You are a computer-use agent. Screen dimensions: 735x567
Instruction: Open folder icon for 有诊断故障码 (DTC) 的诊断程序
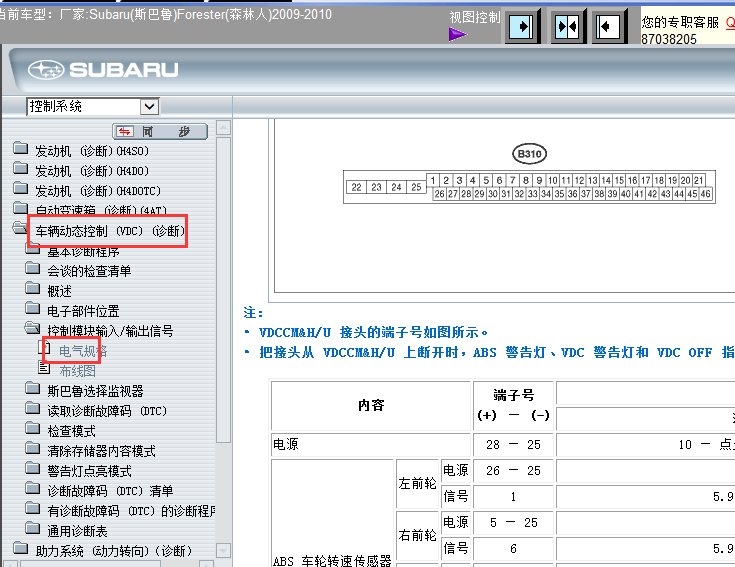pyautogui.click(x=32, y=508)
